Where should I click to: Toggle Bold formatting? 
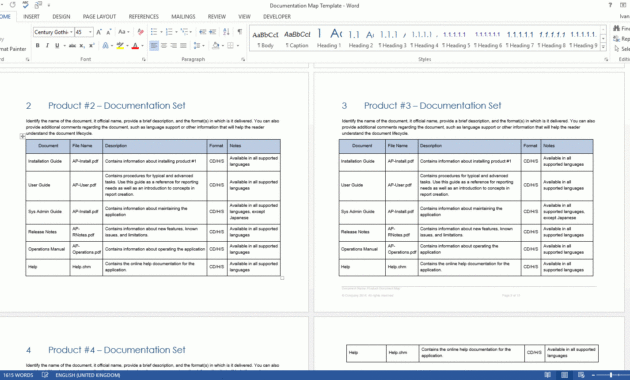pyautogui.click(x=38, y=46)
